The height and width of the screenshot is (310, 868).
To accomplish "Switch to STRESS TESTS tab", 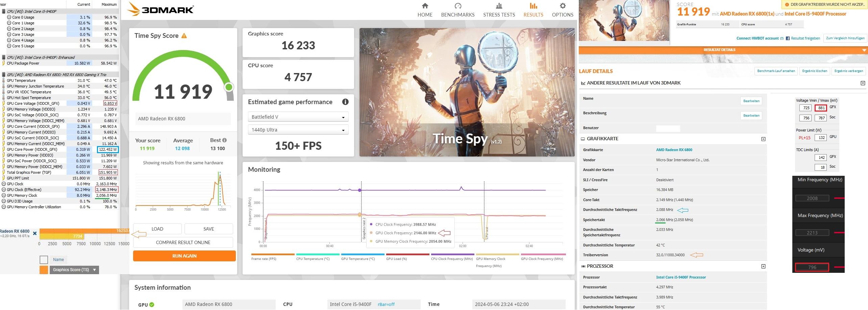I will tap(499, 10).
